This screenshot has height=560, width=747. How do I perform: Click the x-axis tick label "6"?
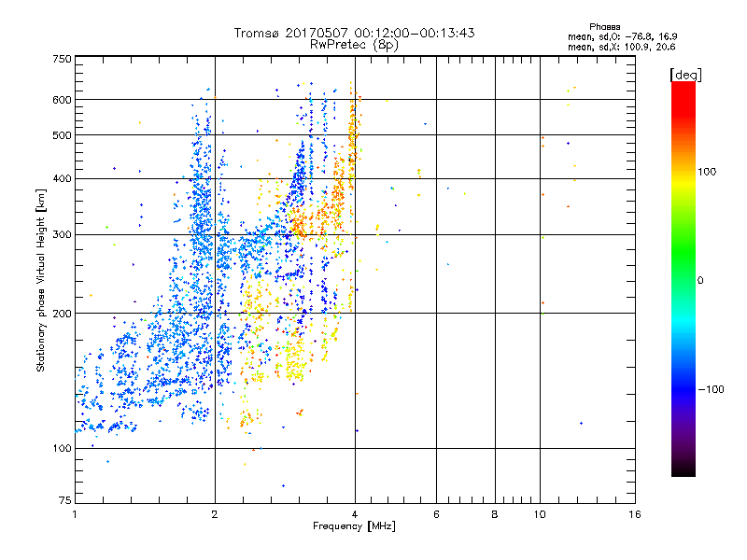436,514
